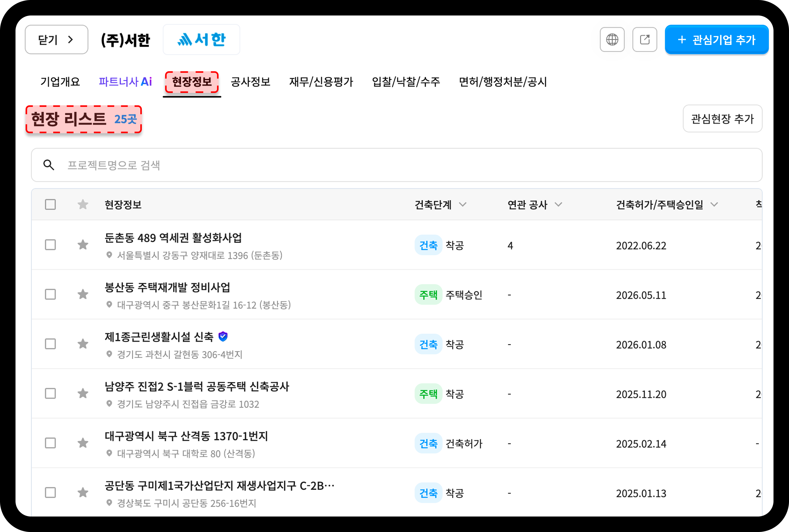Image resolution: width=789 pixels, height=532 pixels.
Task: Click 건축 badge in 제1종근린생활시설 row
Action: point(428,344)
